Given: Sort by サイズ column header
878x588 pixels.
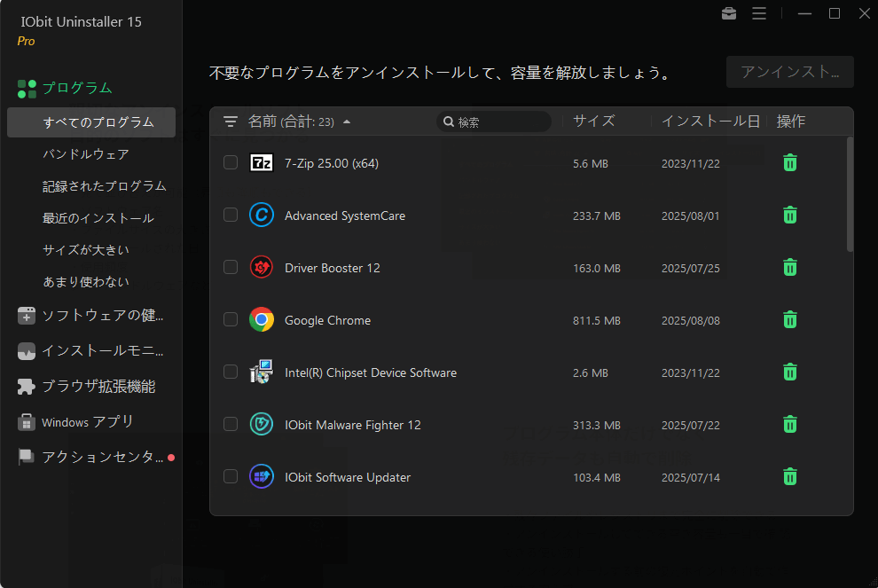Looking at the screenshot, I should (x=593, y=121).
